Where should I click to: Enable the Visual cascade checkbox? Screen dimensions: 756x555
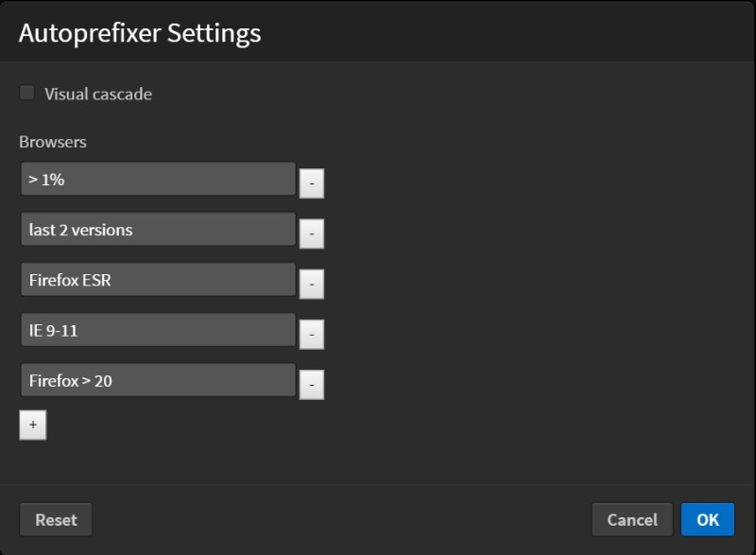coord(26,93)
